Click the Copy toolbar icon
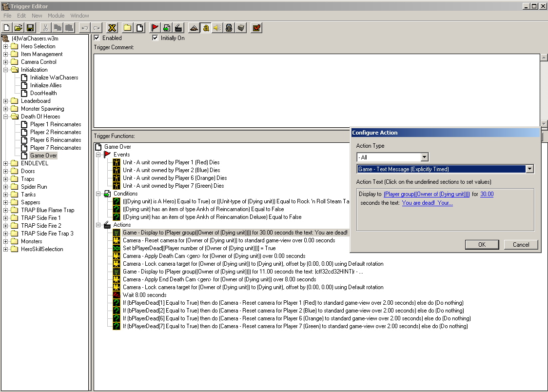This screenshot has width=548, height=392. [x=58, y=28]
